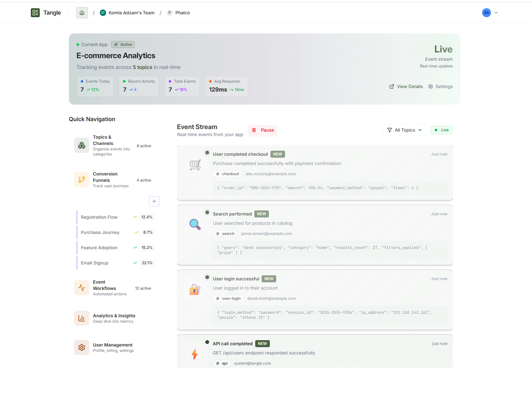Pause the event stream

[263, 130]
